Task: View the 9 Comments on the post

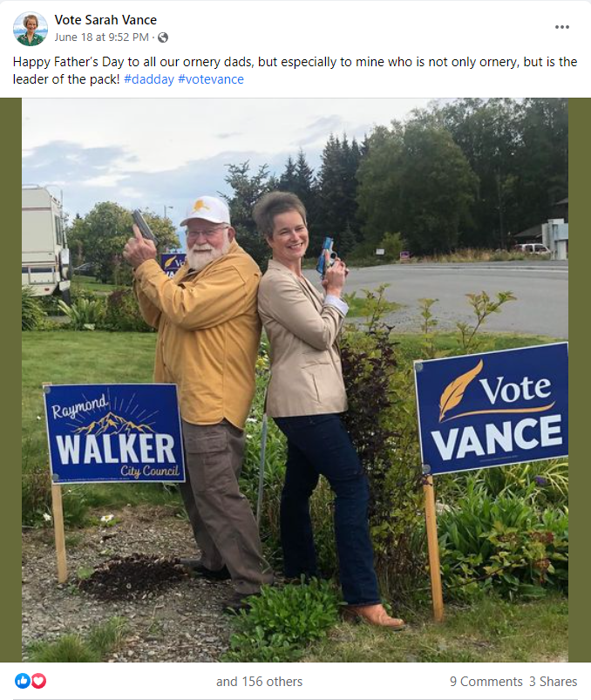Action: pos(486,682)
